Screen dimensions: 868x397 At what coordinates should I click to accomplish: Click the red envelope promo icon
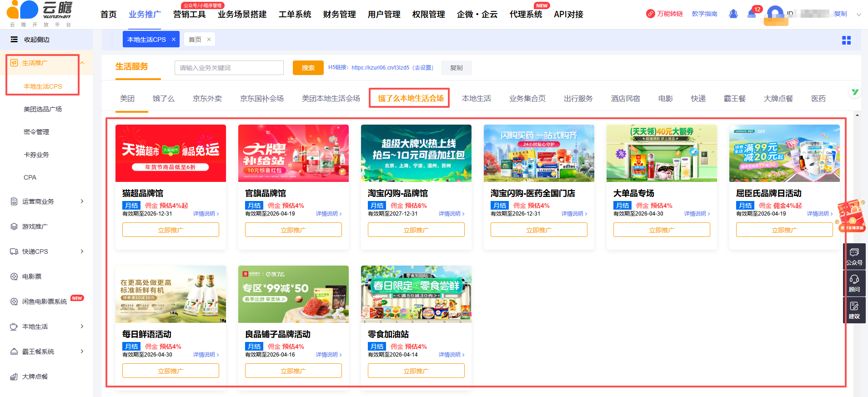point(850,215)
